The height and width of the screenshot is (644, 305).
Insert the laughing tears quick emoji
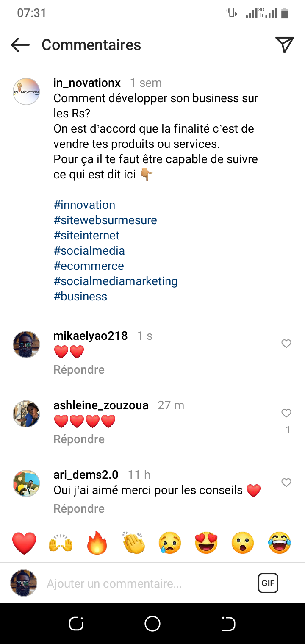click(280, 543)
